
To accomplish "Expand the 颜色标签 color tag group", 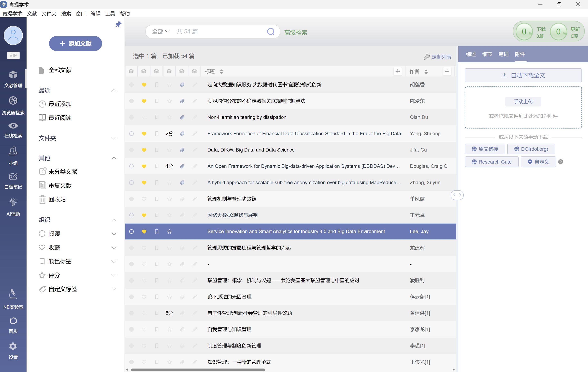I will (x=114, y=261).
